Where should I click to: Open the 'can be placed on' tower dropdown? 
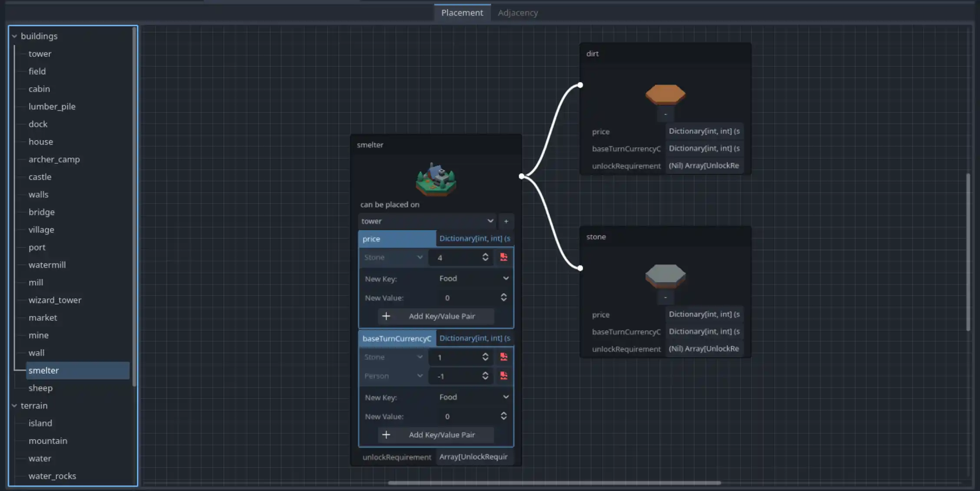click(x=426, y=221)
